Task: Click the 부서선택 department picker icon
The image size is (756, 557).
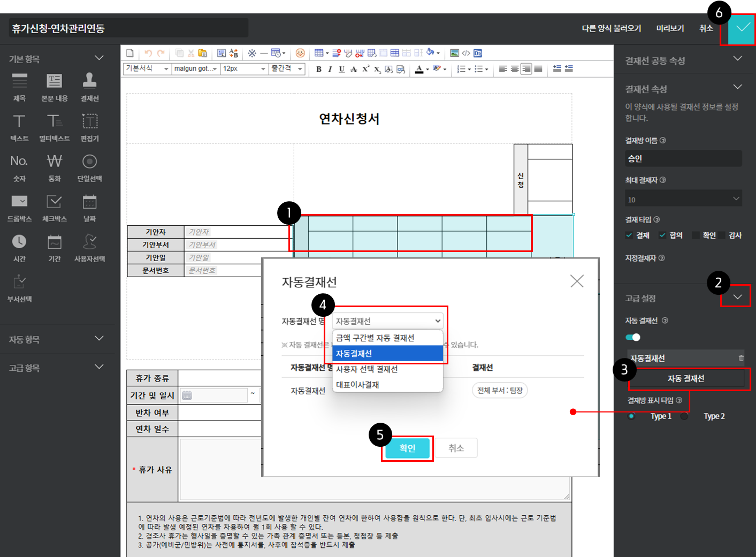Action: (x=19, y=282)
